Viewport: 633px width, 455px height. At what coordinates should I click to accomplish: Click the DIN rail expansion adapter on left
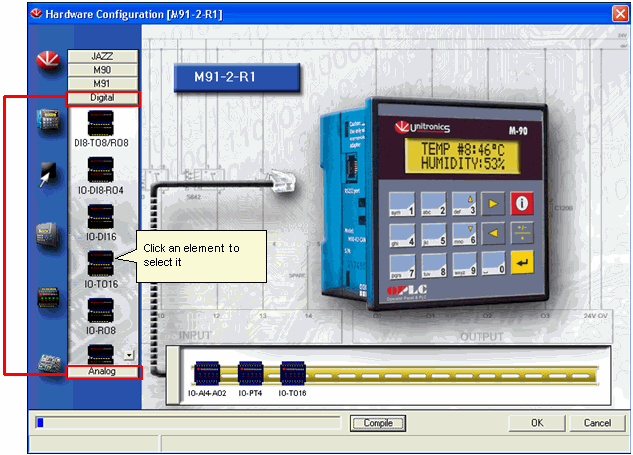173,375
